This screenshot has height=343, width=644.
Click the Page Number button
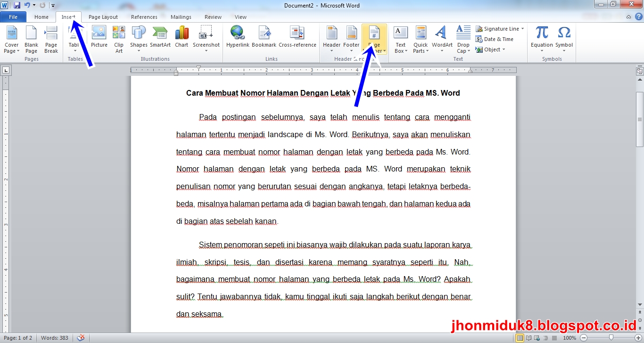tap(374, 40)
